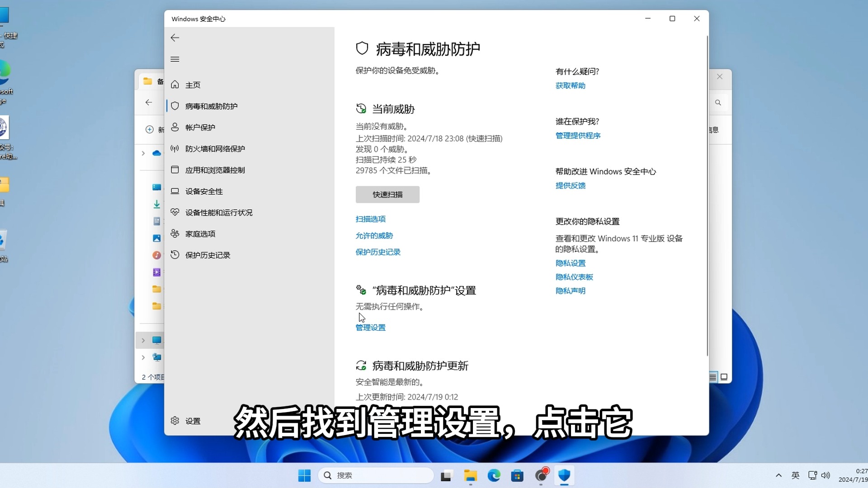The image size is (868, 488).
Task: Open Downloads in File Explorer sidebar
Action: [156, 204]
